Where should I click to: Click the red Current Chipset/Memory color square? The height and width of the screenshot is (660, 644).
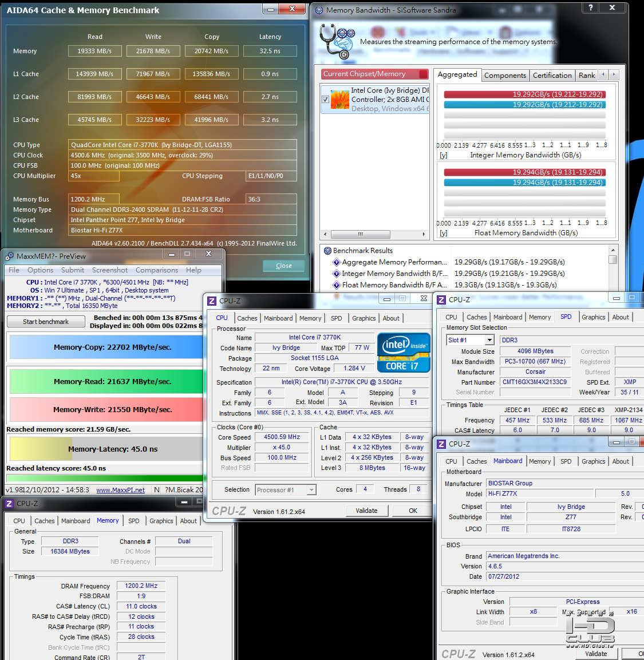[x=424, y=74]
